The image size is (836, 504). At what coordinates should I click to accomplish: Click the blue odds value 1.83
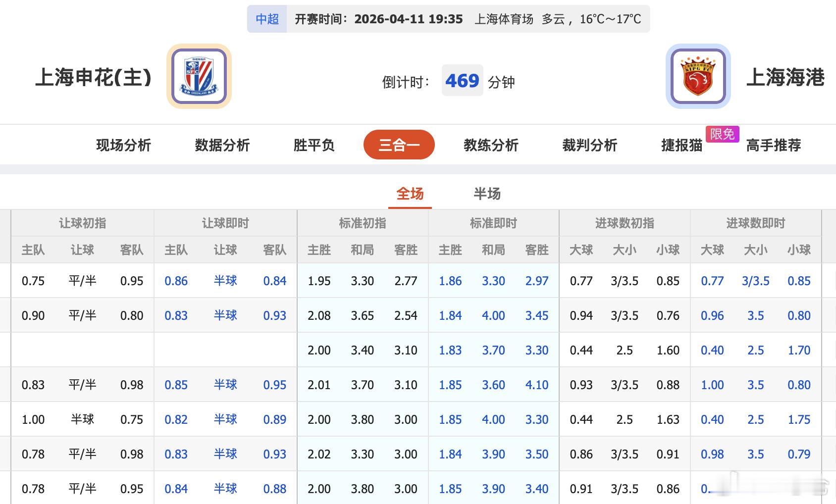pyautogui.click(x=450, y=350)
